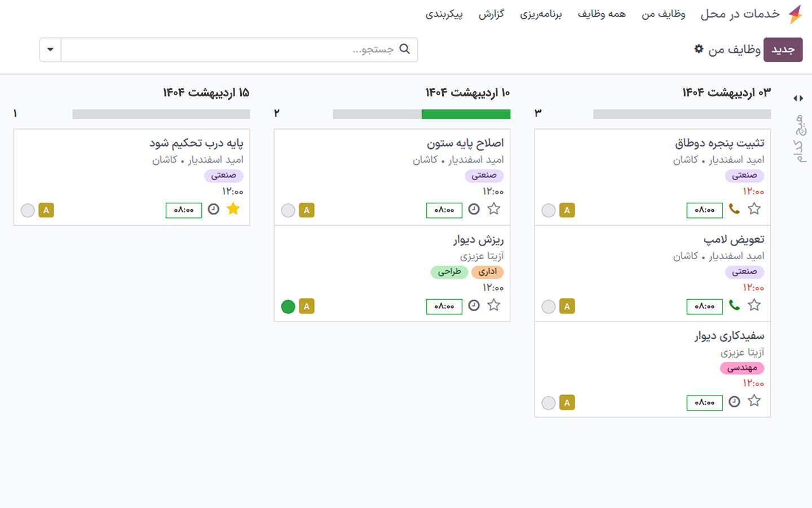The width and height of the screenshot is (812, 508).
Task: Click the 08:00 time button on «سفیدکاری دیوار»
Action: [704, 402]
